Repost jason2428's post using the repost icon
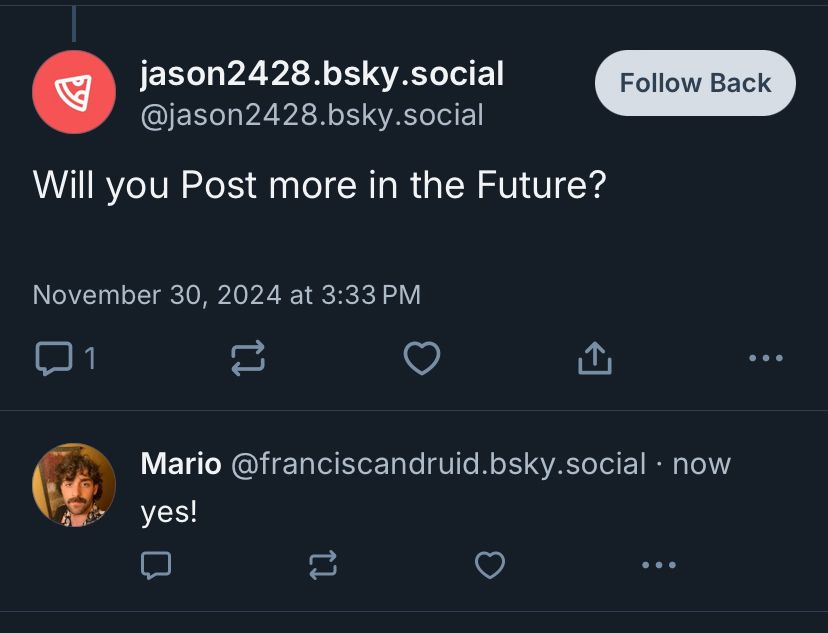Image resolution: width=828 pixels, height=633 pixels. click(x=248, y=358)
